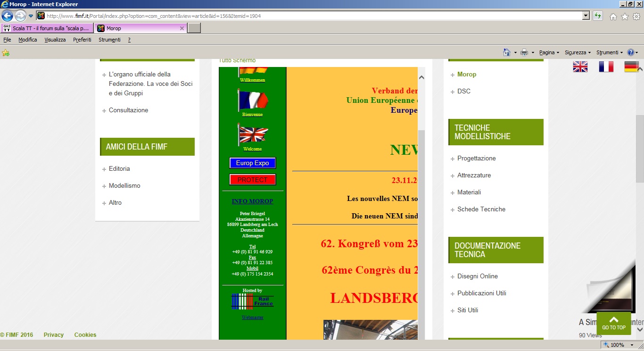
Task: Open the Altro link
Action: 115,202
